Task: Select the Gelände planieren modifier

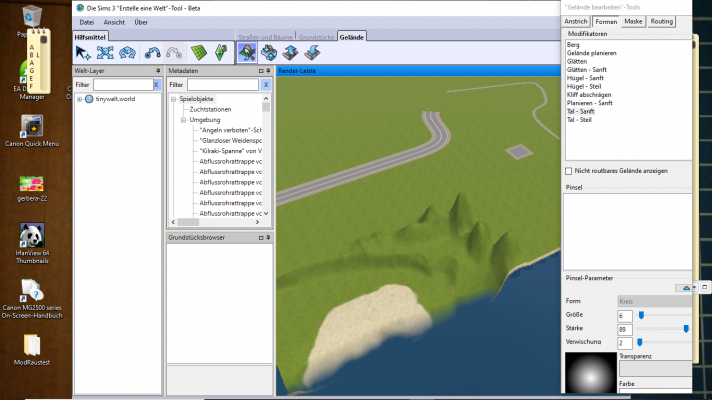Action: (x=592, y=53)
